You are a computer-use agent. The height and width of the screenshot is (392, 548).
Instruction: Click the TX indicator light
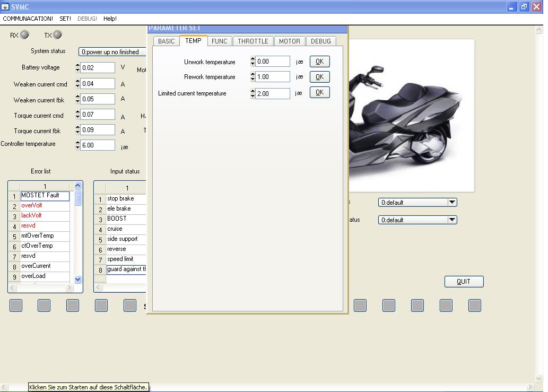57,35
